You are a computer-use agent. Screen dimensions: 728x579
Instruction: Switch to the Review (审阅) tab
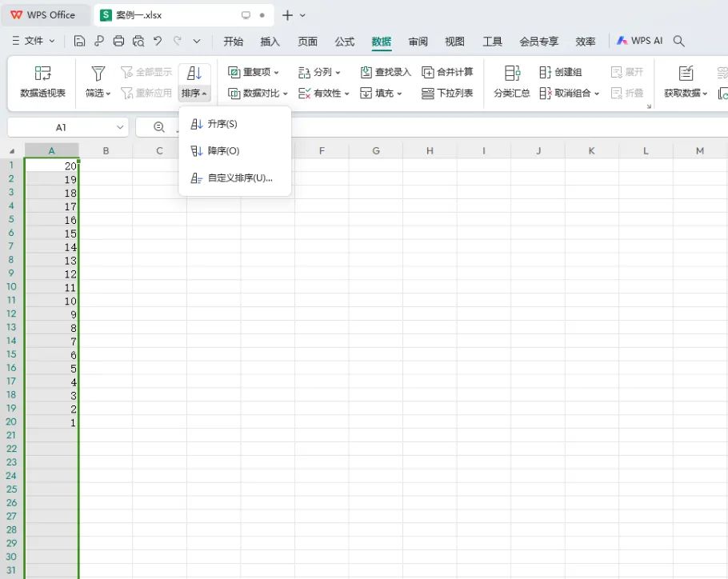(x=418, y=42)
